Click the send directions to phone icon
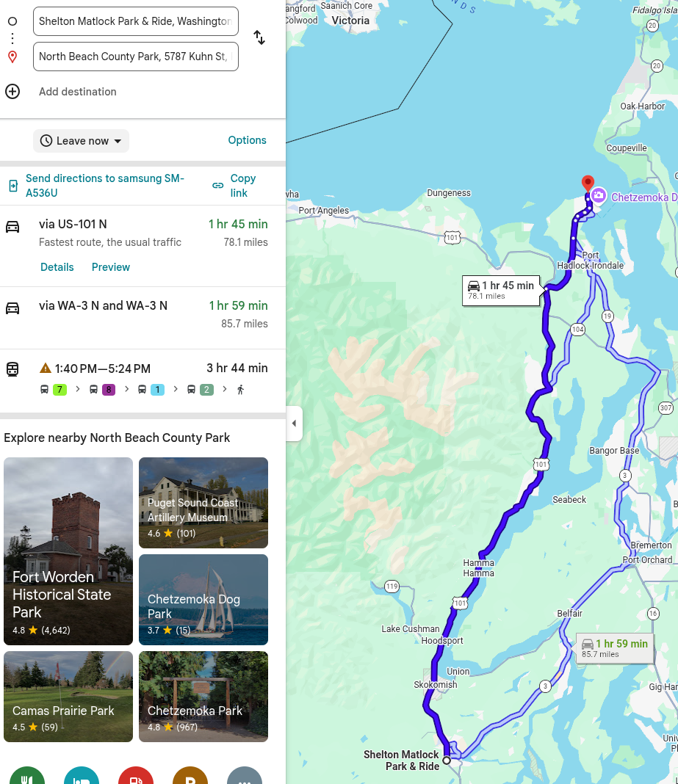The width and height of the screenshot is (678, 784). 13,186
